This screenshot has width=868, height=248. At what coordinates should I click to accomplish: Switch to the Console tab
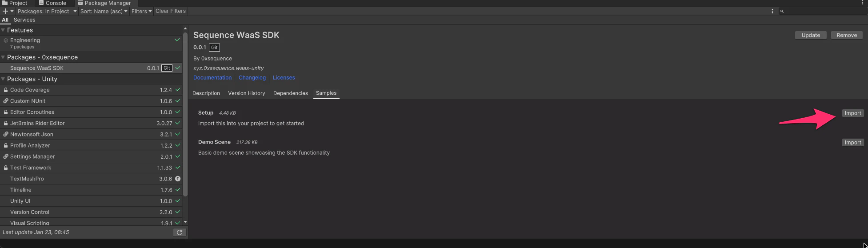tap(52, 3)
